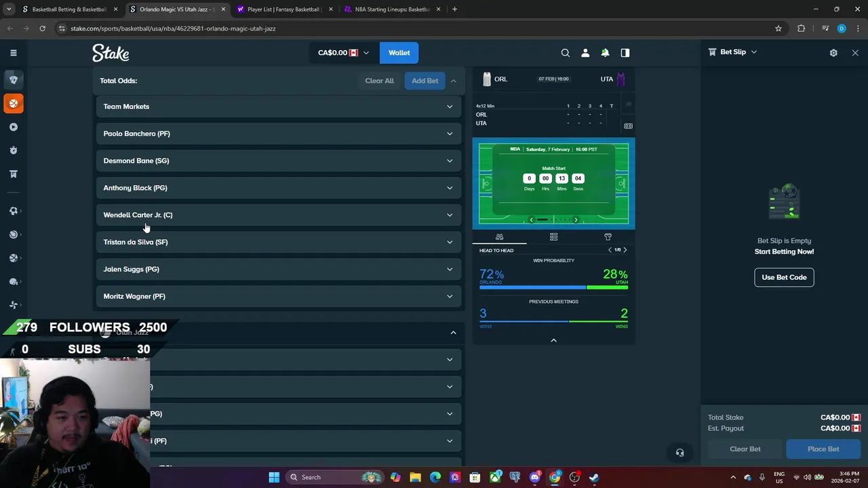The width and height of the screenshot is (868, 488).
Task: Open File Explorer from the taskbar
Action: [415, 477]
